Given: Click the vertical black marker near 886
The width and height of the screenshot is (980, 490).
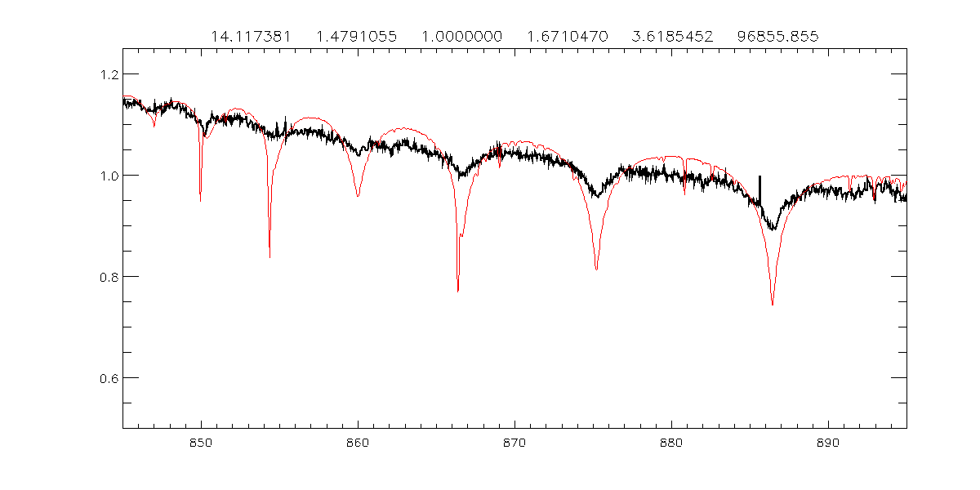Looking at the screenshot, I should (x=759, y=189).
